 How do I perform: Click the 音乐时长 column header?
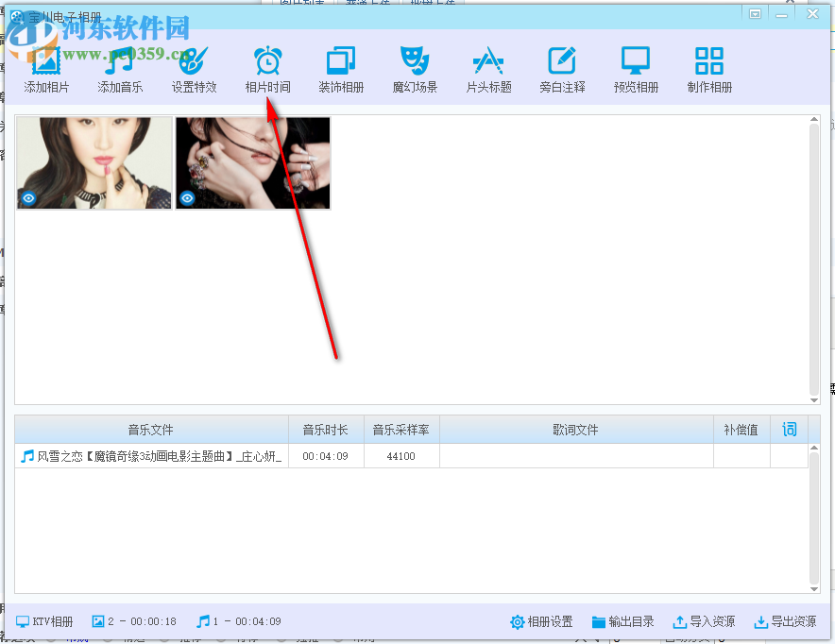(x=326, y=430)
